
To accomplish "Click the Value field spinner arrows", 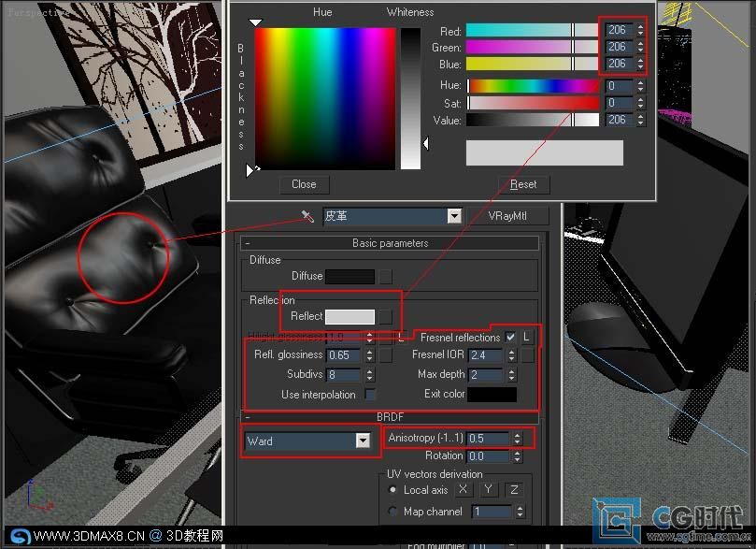I will click(640, 120).
